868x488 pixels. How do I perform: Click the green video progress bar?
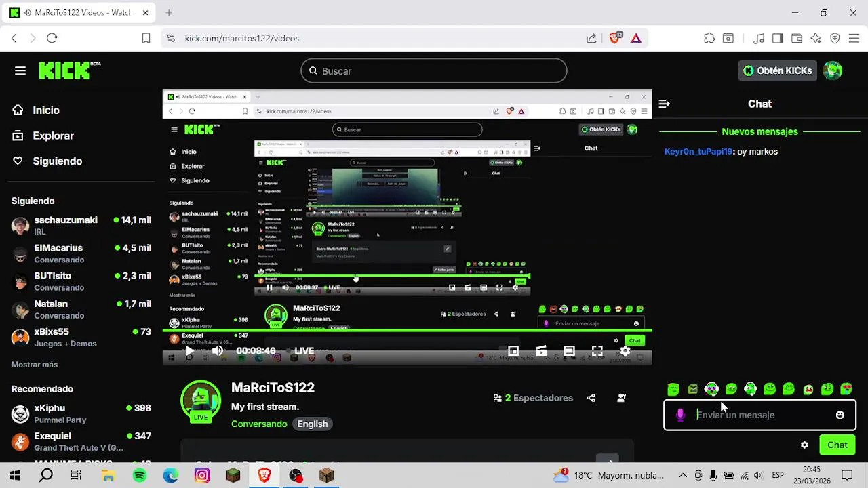pyautogui.click(x=407, y=331)
